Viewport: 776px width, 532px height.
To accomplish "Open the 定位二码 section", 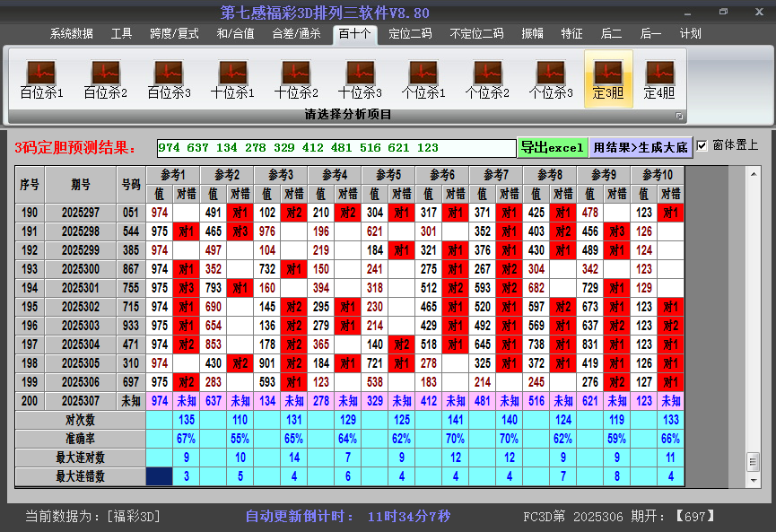I will (x=412, y=33).
